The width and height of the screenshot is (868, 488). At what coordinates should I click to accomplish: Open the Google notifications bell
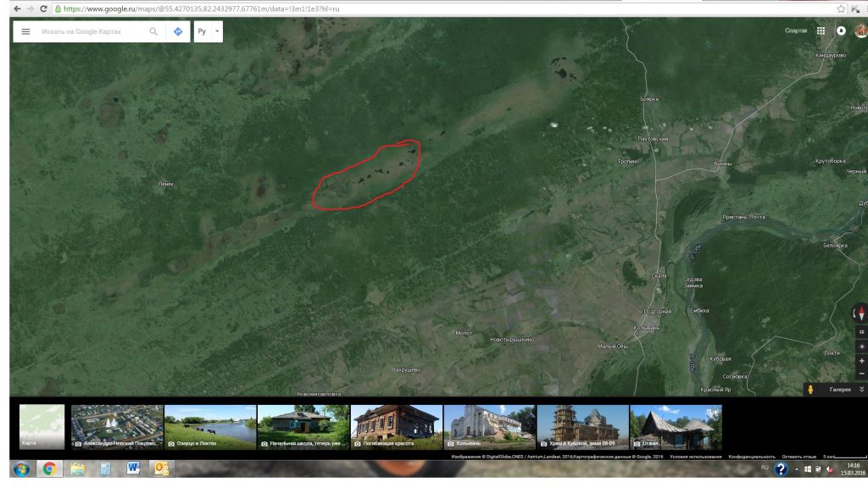842,30
